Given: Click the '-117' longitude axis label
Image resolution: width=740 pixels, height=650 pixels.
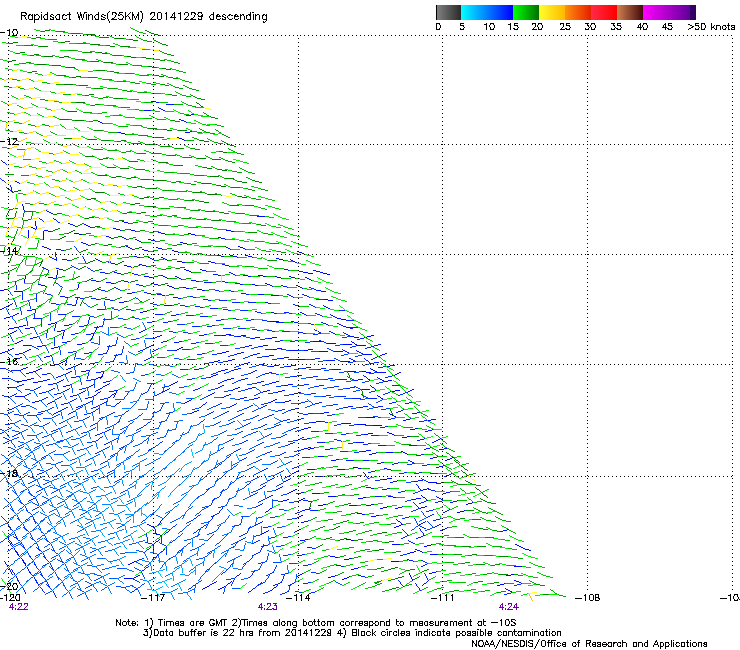Looking at the screenshot, I should pyautogui.click(x=153, y=598).
